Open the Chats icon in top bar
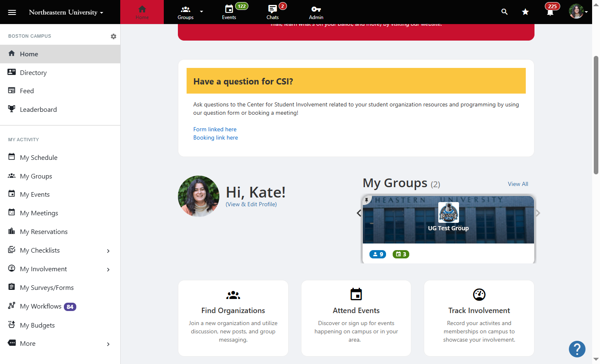 [x=272, y=12]
